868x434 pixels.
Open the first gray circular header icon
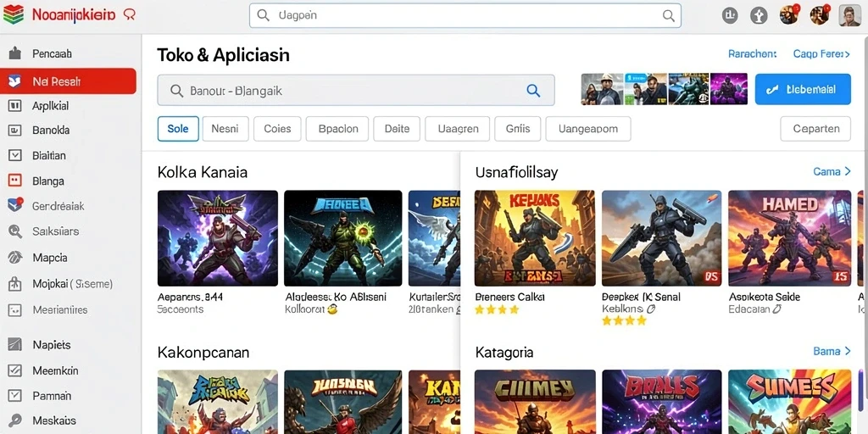(x=730, y=15)
